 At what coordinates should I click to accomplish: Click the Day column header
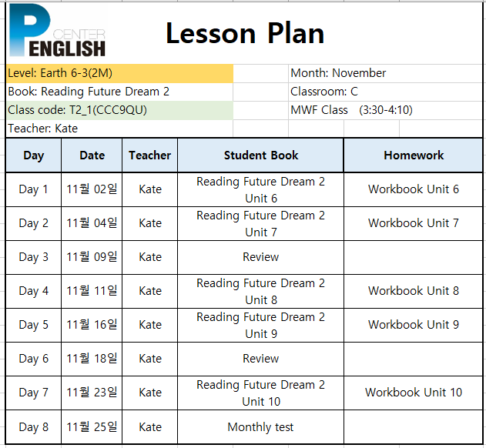(33, 155)
